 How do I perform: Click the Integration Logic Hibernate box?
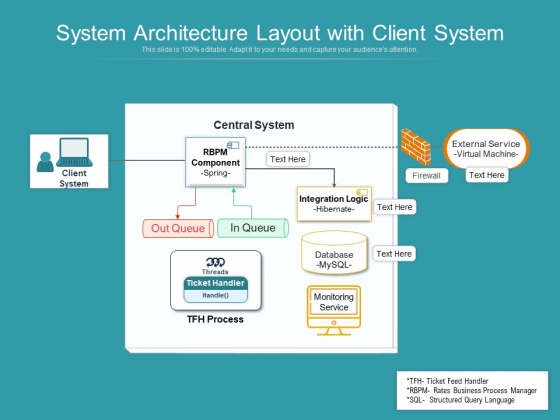tap(334, 204)
